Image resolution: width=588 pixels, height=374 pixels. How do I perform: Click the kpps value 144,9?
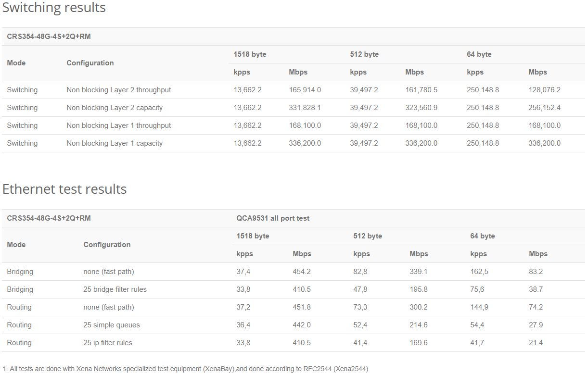click(479, 307)
